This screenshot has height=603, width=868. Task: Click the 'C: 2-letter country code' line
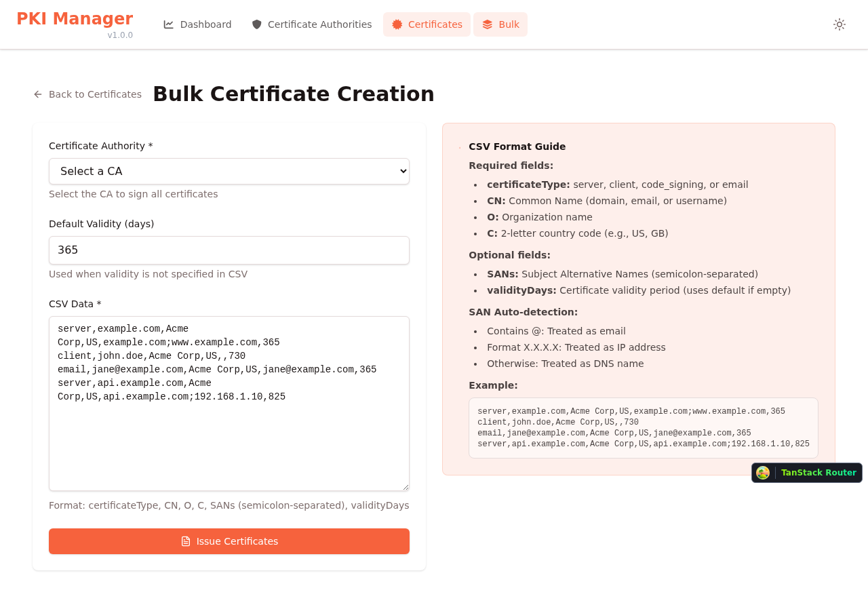578,233
